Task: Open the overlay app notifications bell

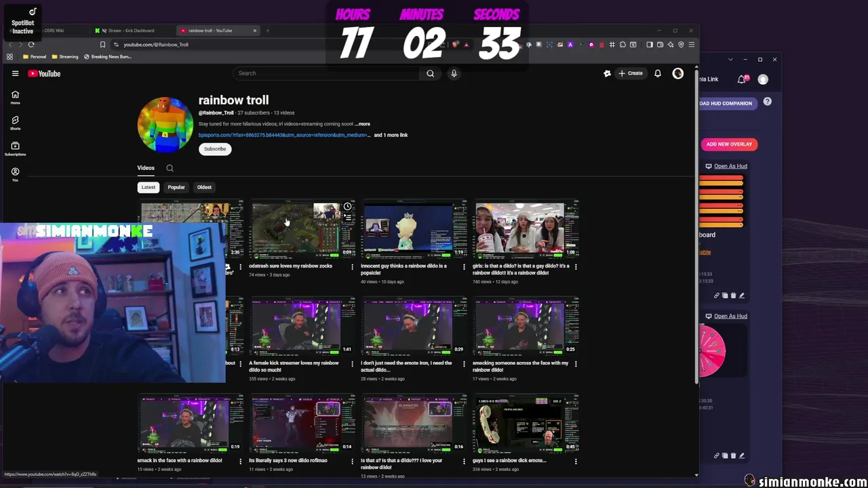Action: (x=743, y=79)
